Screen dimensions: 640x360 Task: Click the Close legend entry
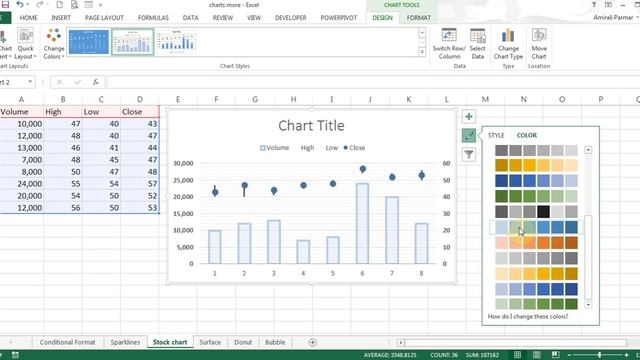(x=354, y=148)
